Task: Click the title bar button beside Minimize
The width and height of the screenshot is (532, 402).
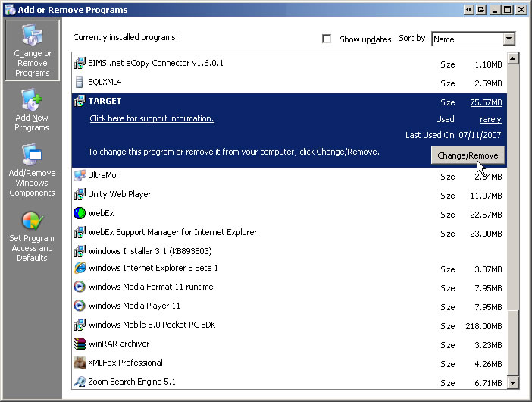Action: coord(481,10)
